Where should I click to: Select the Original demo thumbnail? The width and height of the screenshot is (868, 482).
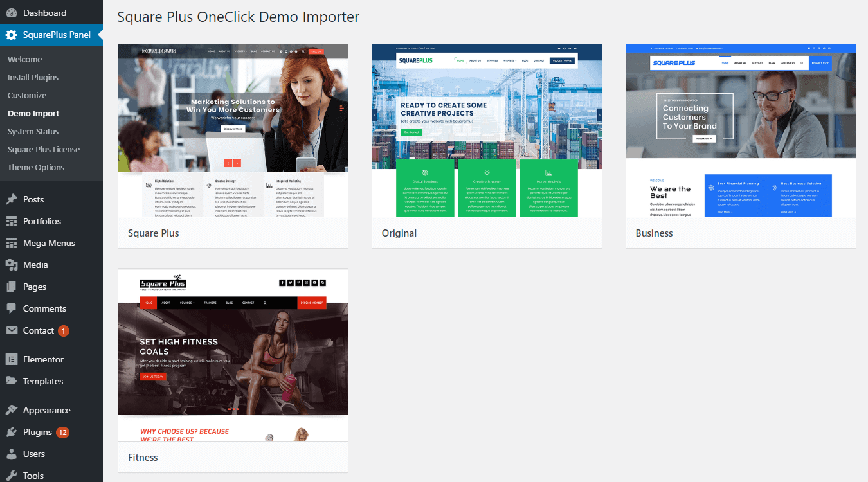[487, 130]
